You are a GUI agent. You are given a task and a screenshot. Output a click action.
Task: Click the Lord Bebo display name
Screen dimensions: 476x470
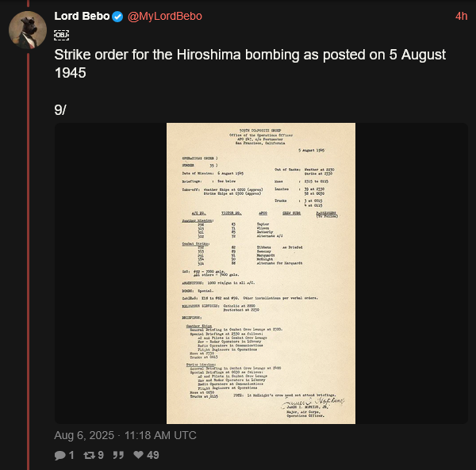(82, 16)
